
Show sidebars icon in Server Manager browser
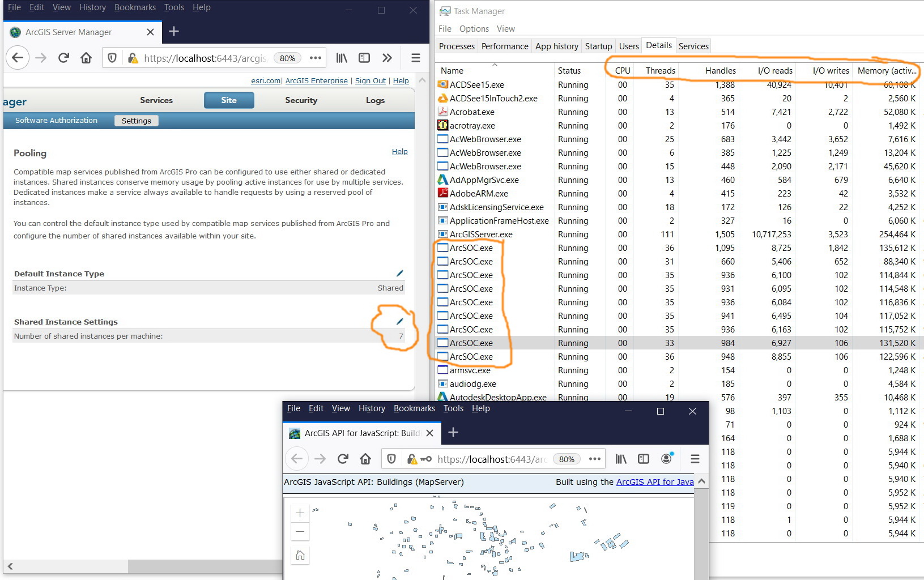[364, 58]
